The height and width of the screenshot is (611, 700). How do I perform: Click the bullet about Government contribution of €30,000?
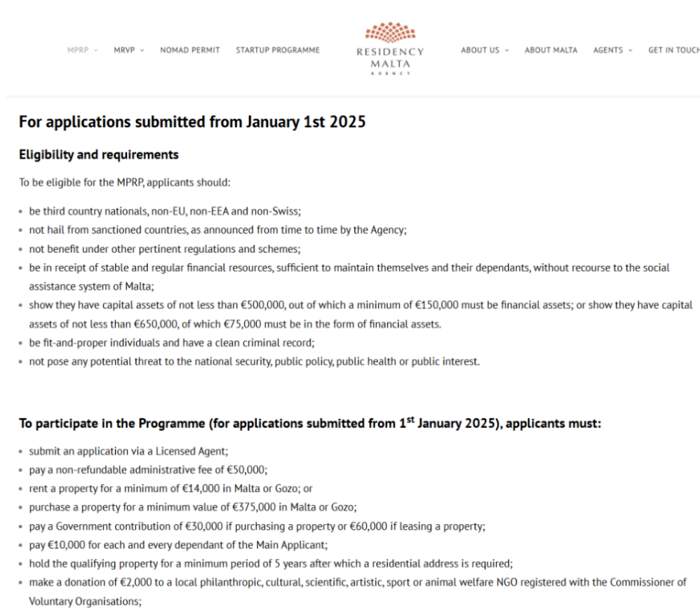(257, 527)
